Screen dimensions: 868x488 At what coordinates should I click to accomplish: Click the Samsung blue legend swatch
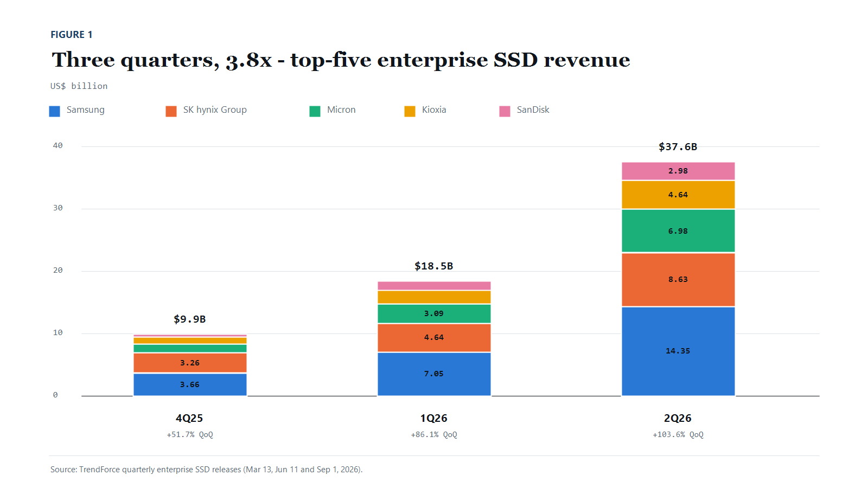click(54, 111)
